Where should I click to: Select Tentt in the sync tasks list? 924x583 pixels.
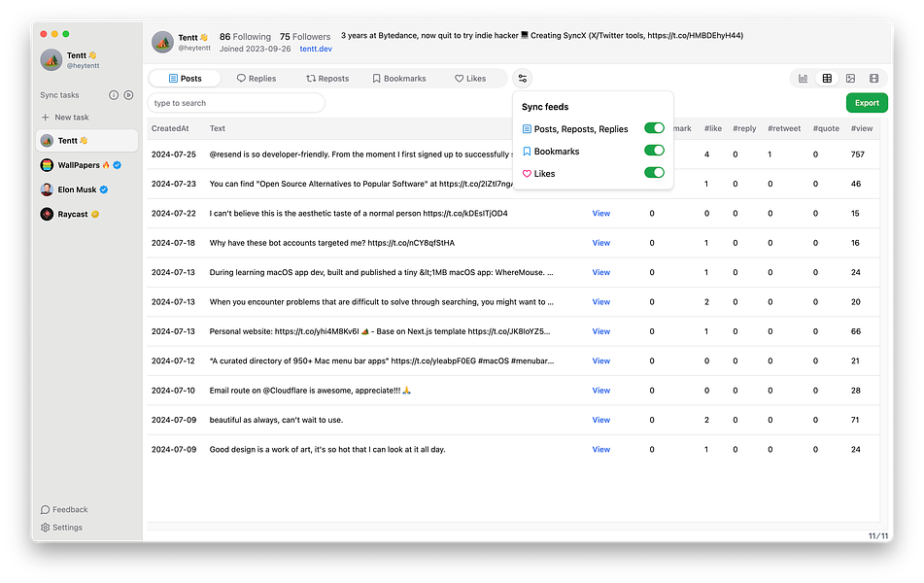coord(87,141)
